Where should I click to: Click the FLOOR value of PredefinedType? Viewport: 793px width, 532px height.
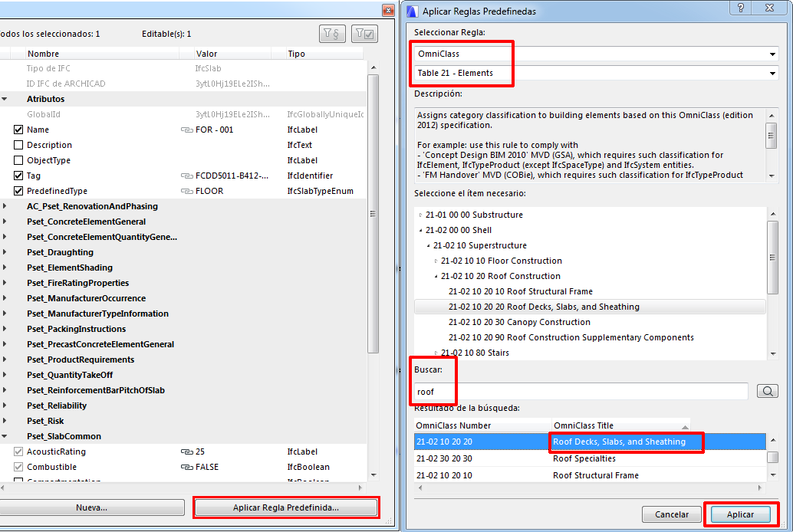[x=209, y=191]
